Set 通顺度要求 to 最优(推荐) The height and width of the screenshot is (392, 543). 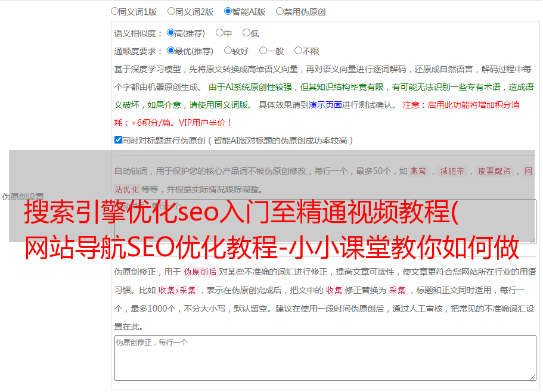[170, 51]
